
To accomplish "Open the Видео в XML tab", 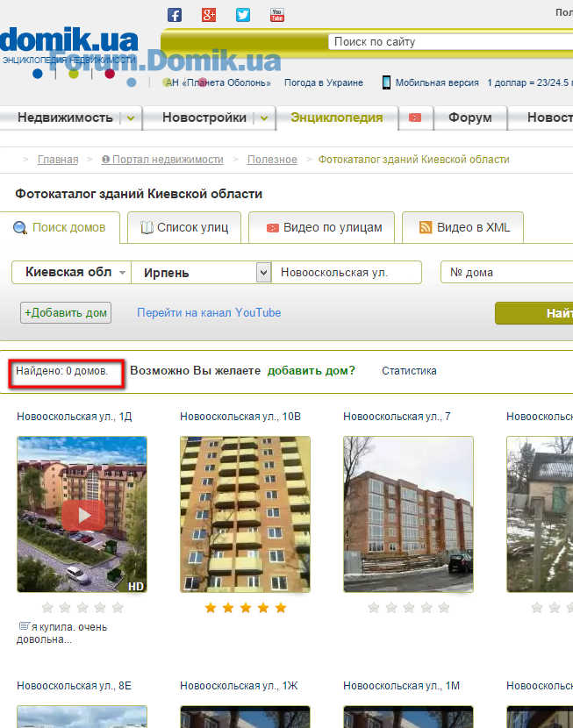I will (x=463, y=227).
